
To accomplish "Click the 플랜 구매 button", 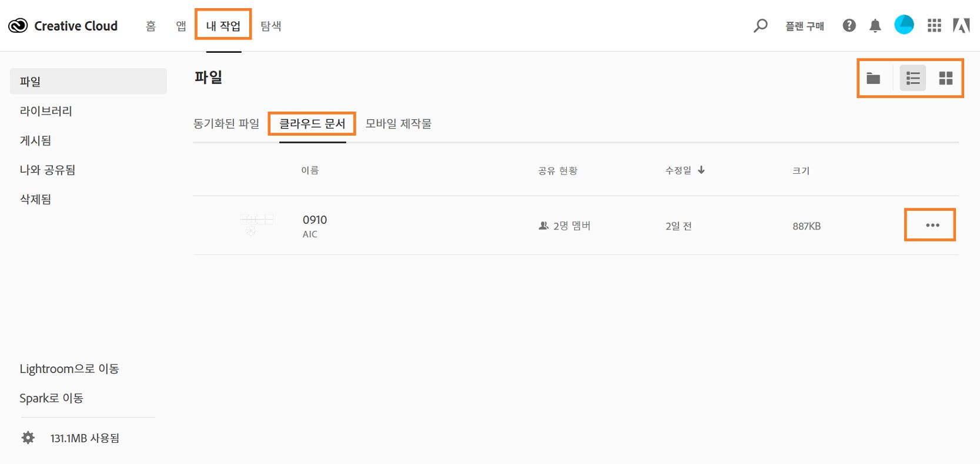I will click(805, 25).
